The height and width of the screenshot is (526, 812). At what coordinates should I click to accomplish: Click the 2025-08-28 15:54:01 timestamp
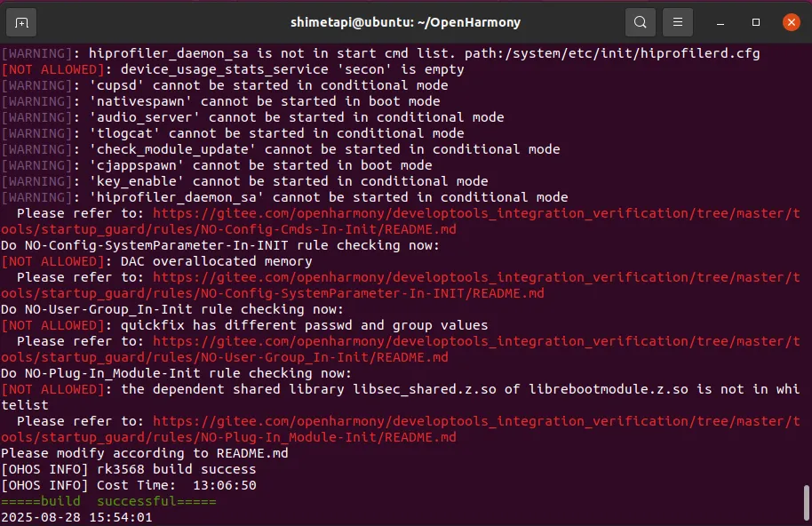click(x=76, y=517)
